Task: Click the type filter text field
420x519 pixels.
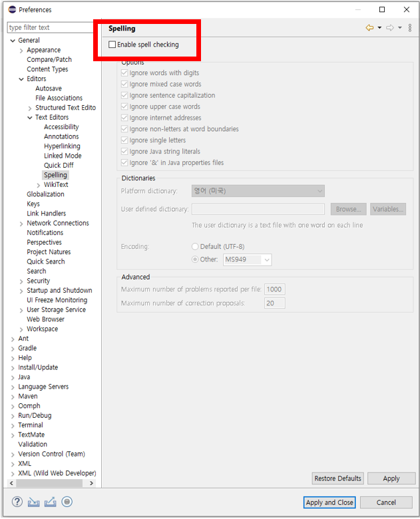Action: pos(51,27)
